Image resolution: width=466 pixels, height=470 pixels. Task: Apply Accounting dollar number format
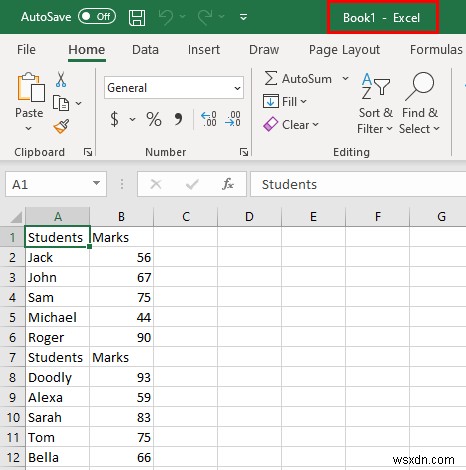click(x=114, y=119)
